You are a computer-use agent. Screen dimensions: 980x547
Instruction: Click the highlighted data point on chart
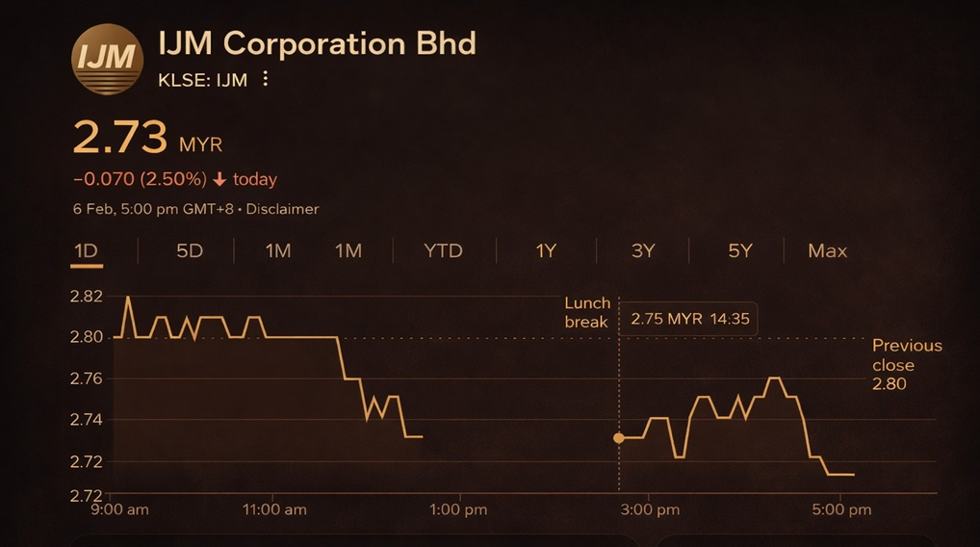tap(619, 438)
